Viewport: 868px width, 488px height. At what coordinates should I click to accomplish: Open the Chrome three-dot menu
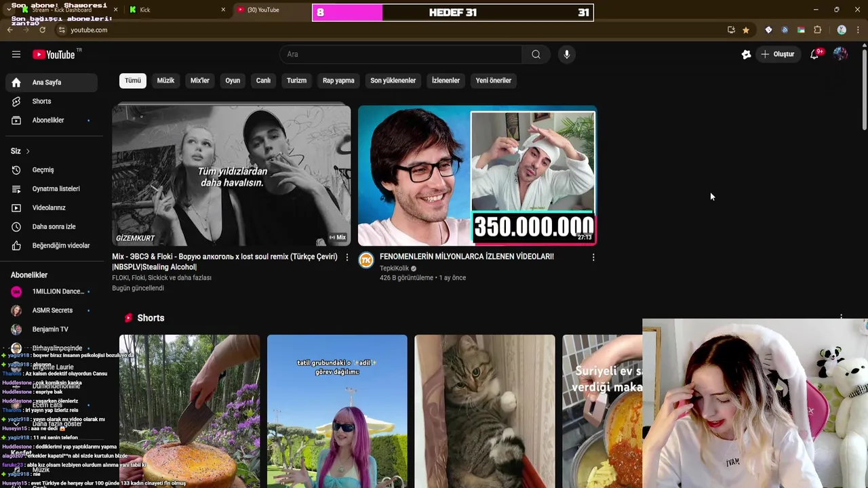pyautogui.click(x=859, y=30)
